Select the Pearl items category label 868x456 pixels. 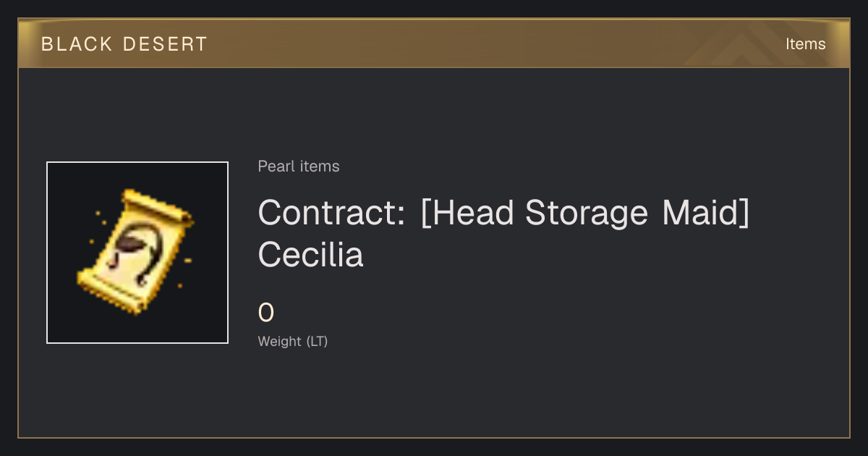(299, 166)
